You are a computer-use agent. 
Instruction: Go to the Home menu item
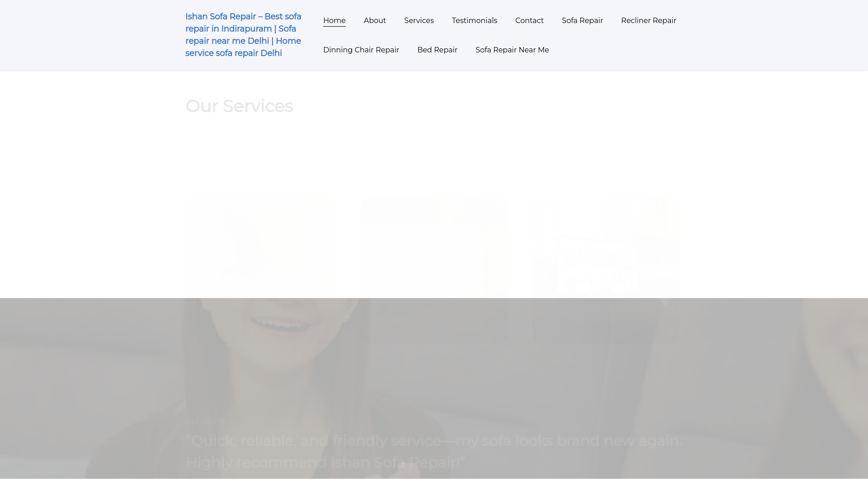coord(334,21)
